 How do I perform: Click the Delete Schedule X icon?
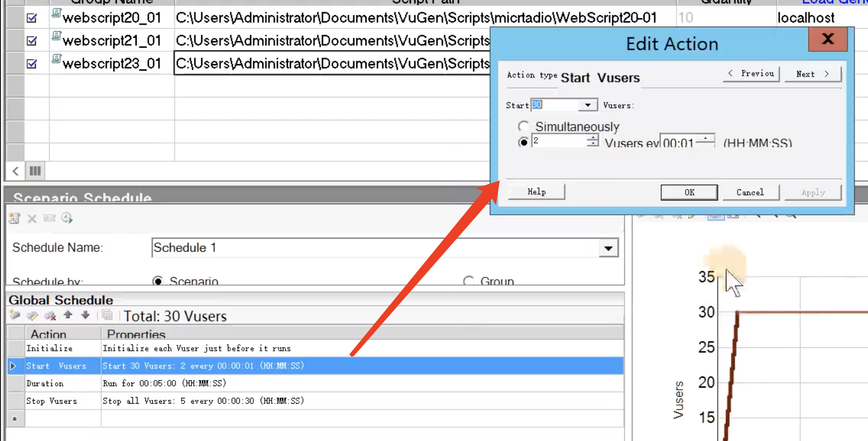pos(32,218)
